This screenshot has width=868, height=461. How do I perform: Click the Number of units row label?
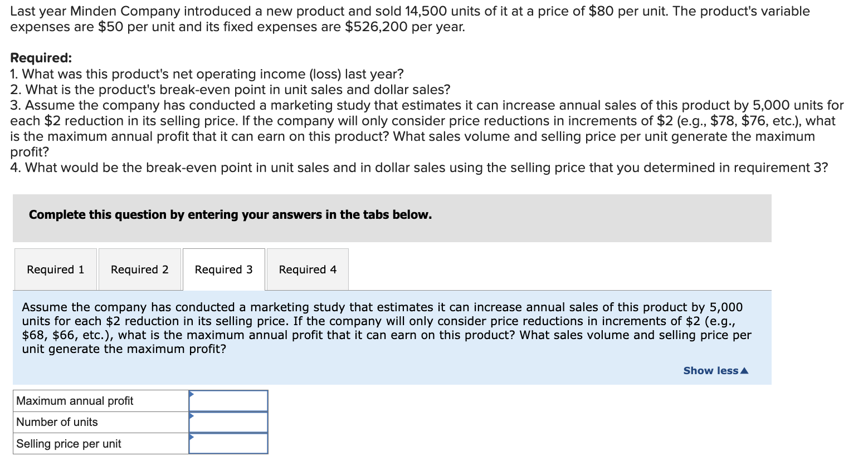pos(57,422)
